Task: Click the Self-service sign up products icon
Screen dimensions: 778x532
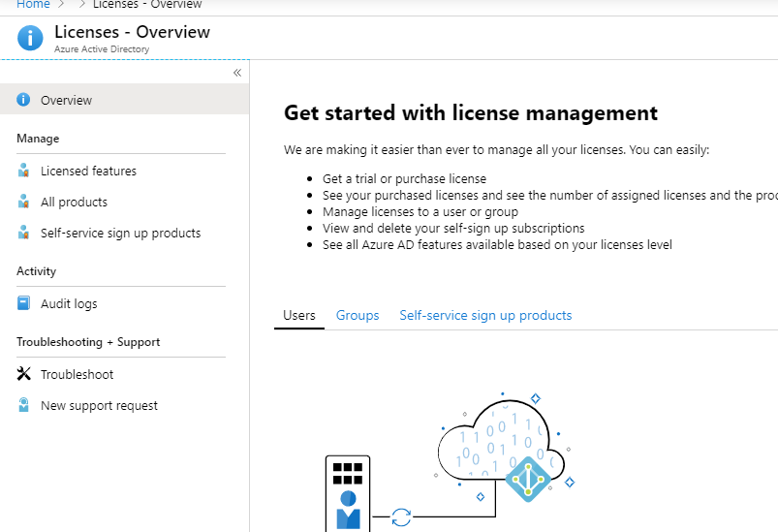Action: point(23,233)
